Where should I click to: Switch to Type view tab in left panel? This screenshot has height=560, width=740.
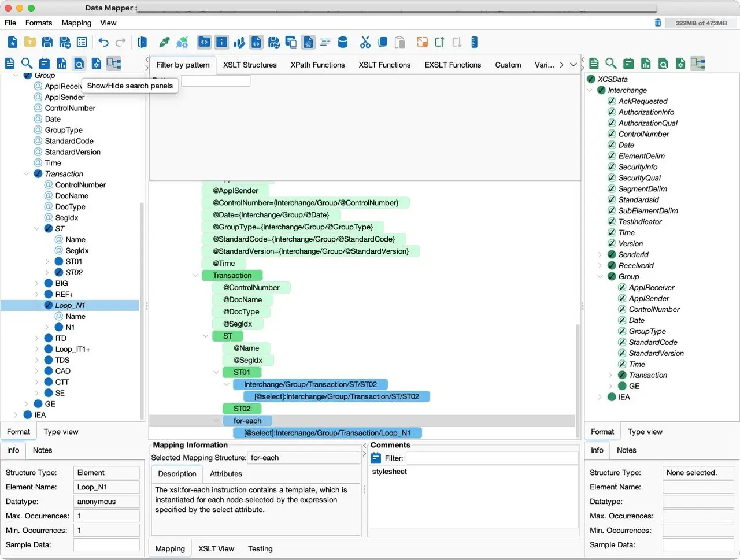61,432
